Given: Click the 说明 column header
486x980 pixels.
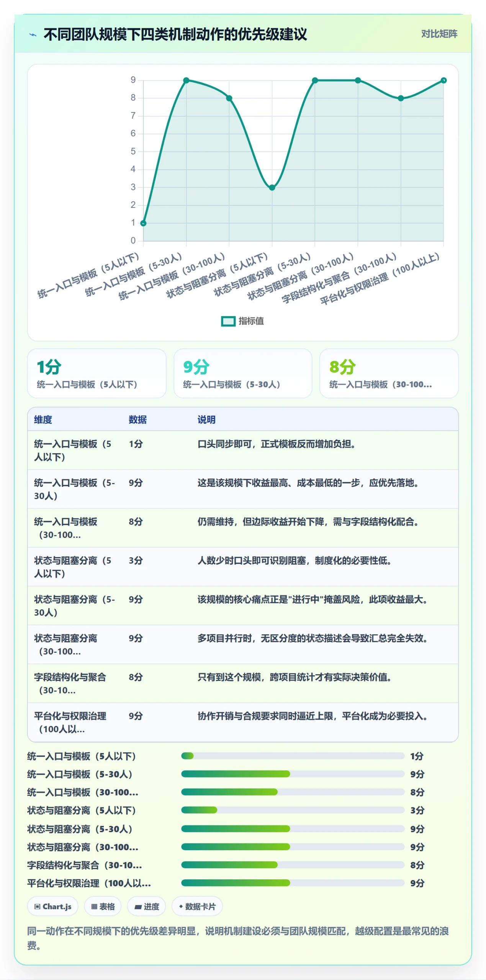Looking at the screenshot, I should point(206,420).
